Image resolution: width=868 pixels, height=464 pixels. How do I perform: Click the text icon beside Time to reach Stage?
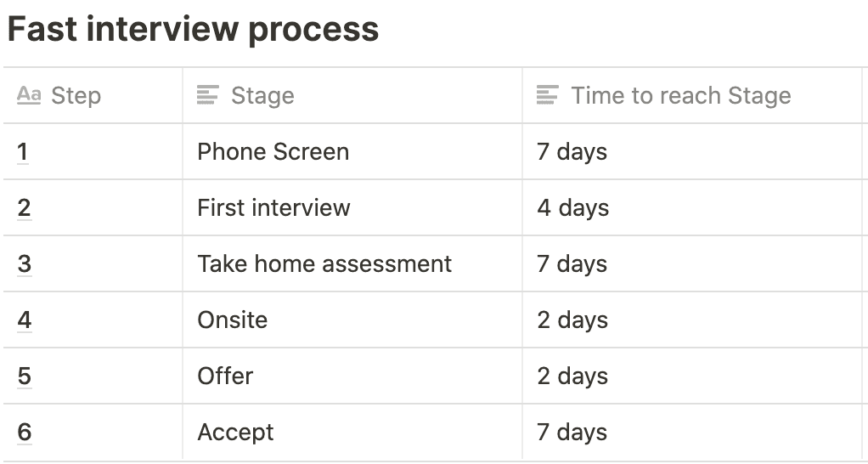coord(547,95)
